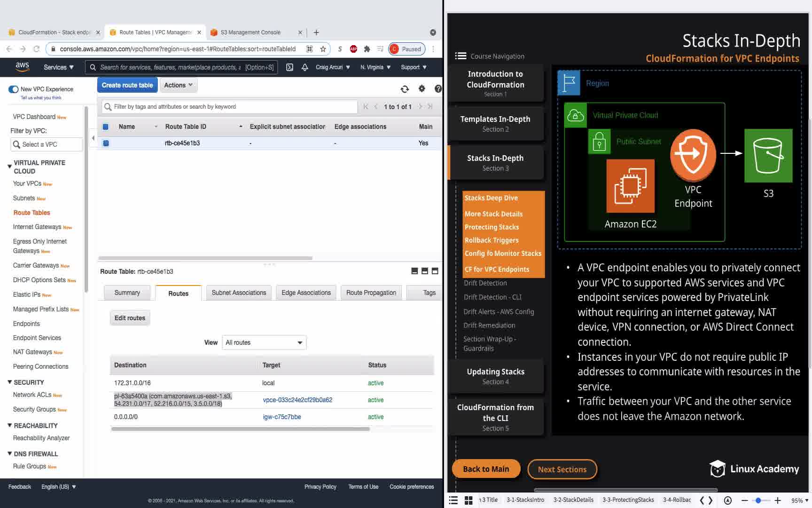Open the Actions dropdown
This screenshot has height=508, width=812.
[x=179, y=85]
